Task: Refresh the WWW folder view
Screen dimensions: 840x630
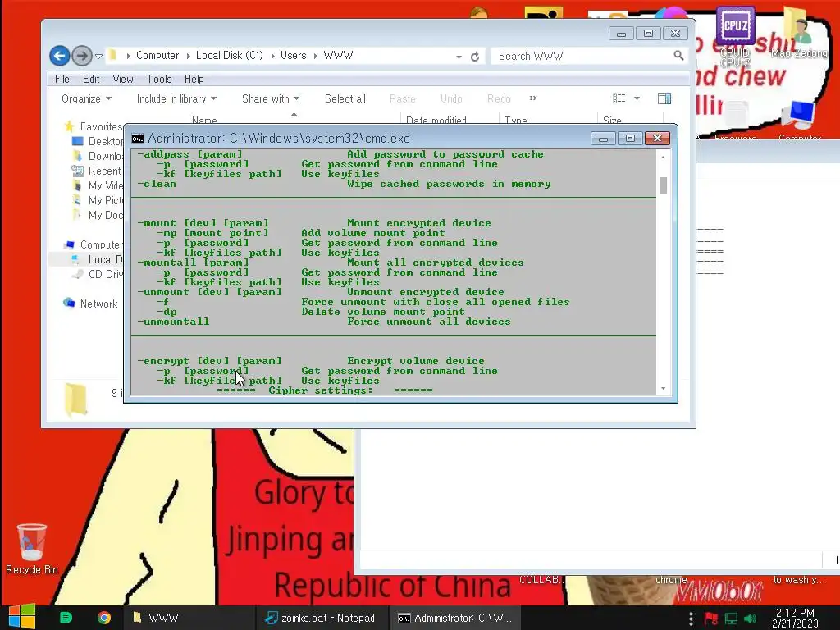Action: coord(475,57)
